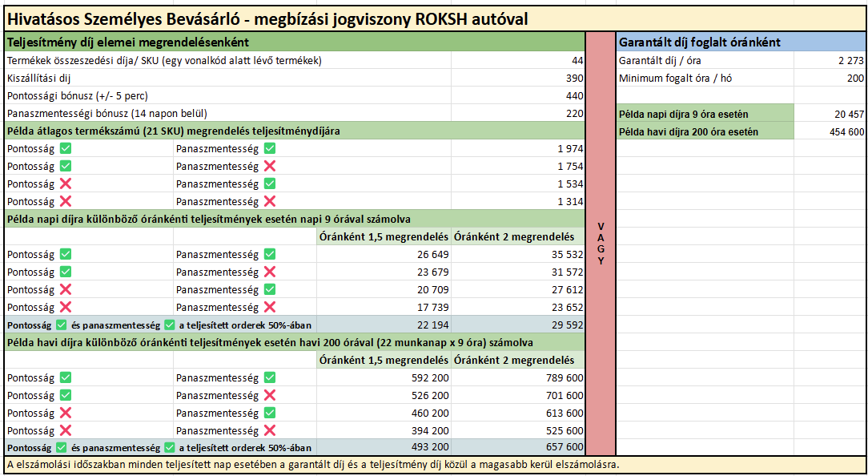868x476 pixels.
Task: Click red X beside Panaszmentesség in 526 200 row
Action: click(270, 395)
